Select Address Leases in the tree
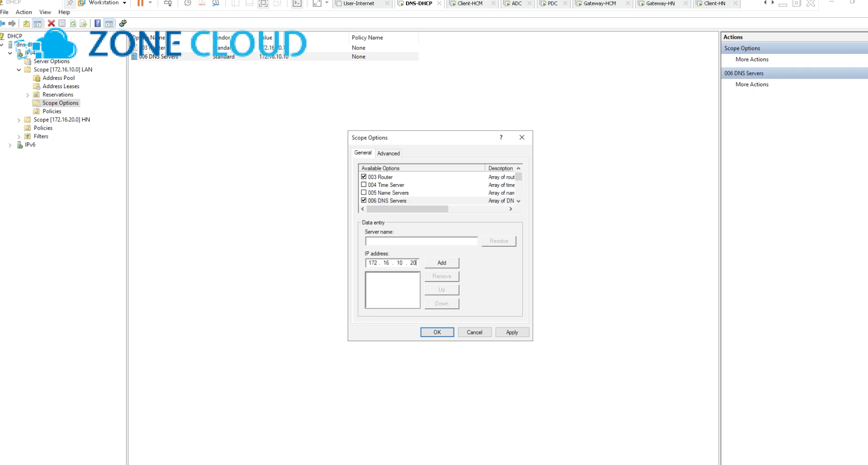Image resolution: width=868 pixels, height=465 pixels. tap(61, 86)
